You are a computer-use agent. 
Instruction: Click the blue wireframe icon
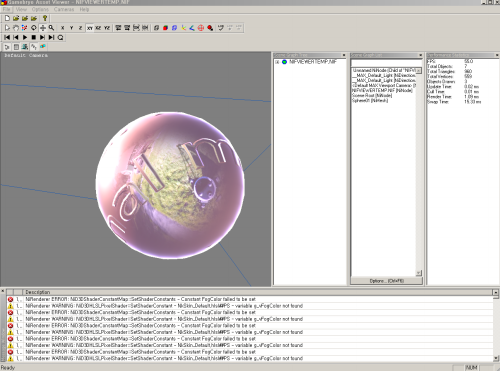[x=174, y=28]
